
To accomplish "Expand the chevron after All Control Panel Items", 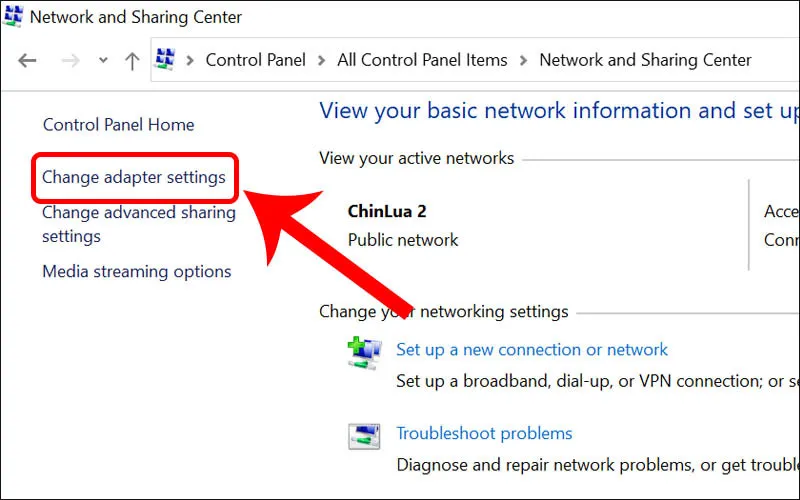I will point(524,60).
